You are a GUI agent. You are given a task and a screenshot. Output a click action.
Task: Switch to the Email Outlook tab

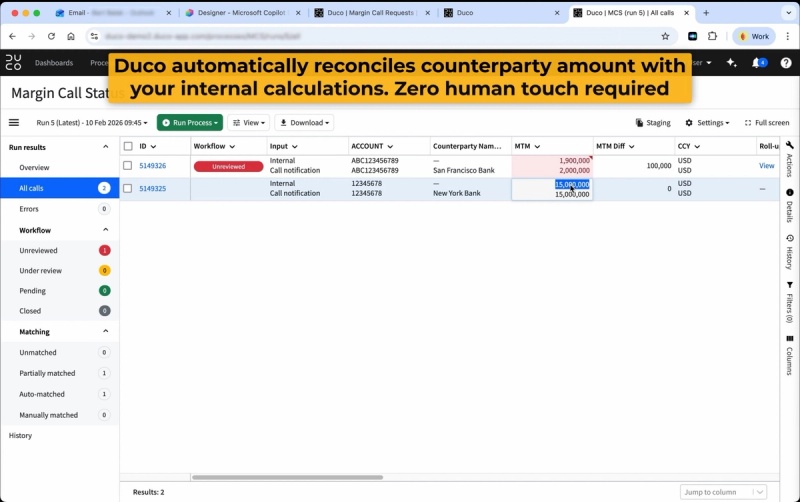pyautogui.click(x=113, y=13)
